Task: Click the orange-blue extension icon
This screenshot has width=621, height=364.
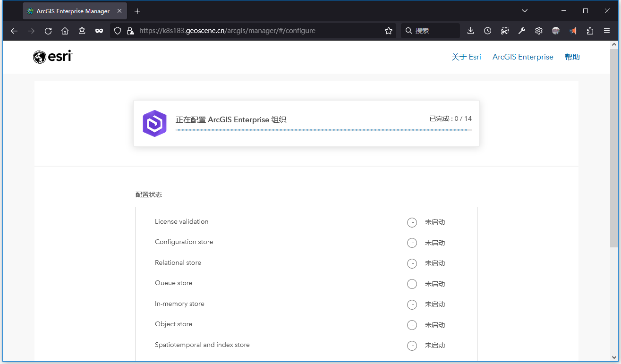Action: [573, 31]
